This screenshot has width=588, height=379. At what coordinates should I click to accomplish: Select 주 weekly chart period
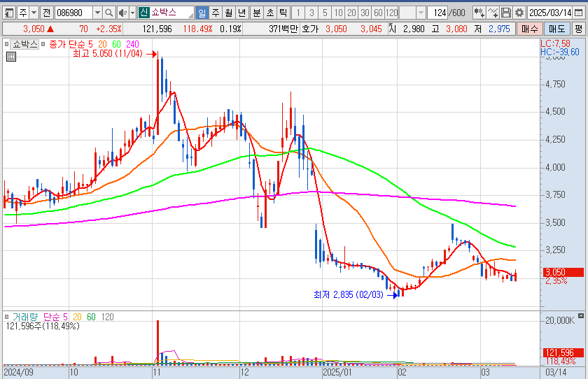(216, 13)
